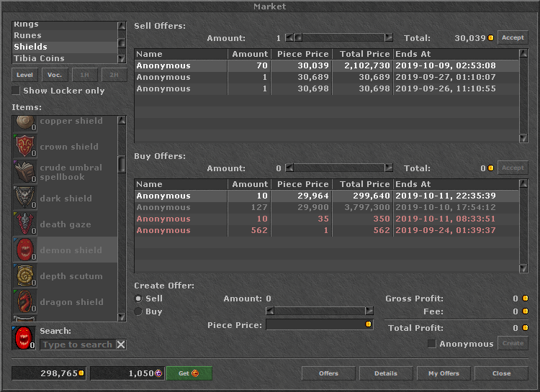Select the dragon shield icon

pyautogui.click(x=24, y=301)
